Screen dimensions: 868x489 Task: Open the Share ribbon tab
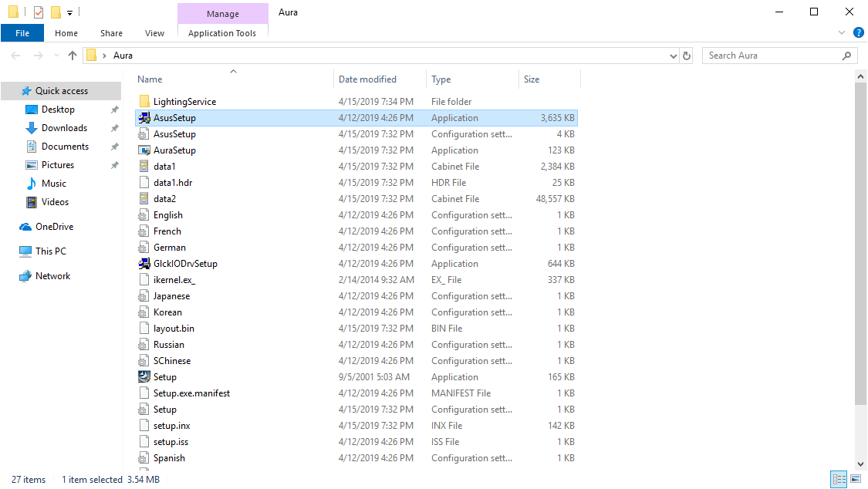[111, 33]
